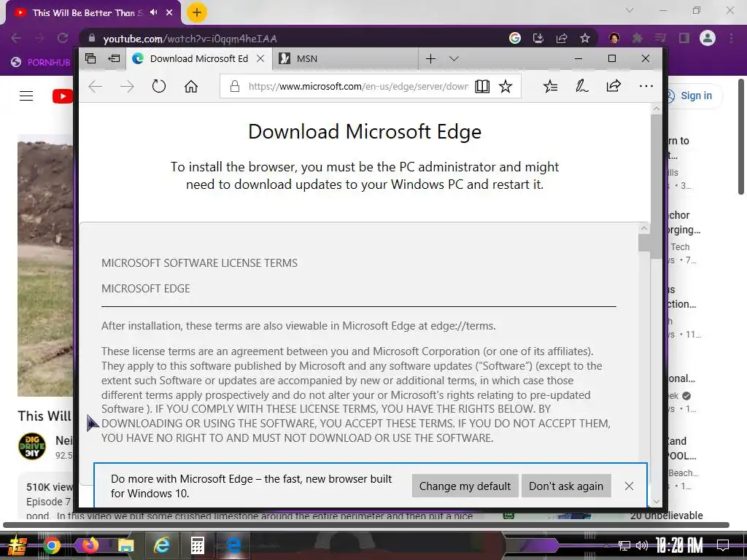Go back in Chrome
The height and width of the screenshot is (560, 747).
16,38
